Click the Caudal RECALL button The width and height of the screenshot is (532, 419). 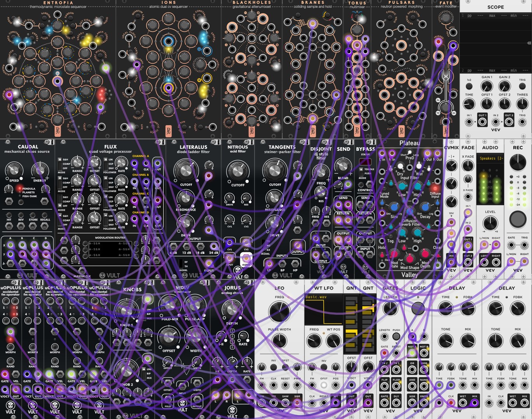point(45,215)
